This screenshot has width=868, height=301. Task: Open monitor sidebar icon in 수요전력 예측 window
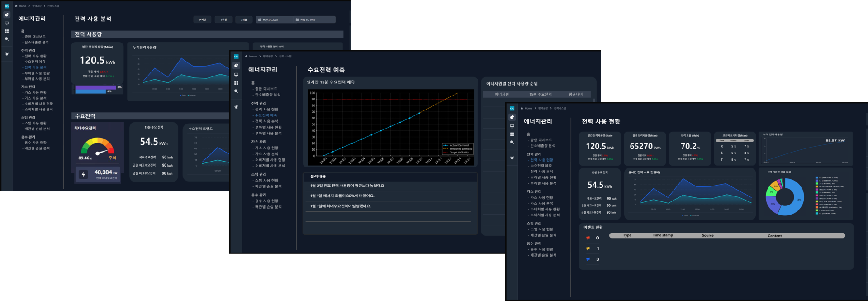(x=236, y=75)
